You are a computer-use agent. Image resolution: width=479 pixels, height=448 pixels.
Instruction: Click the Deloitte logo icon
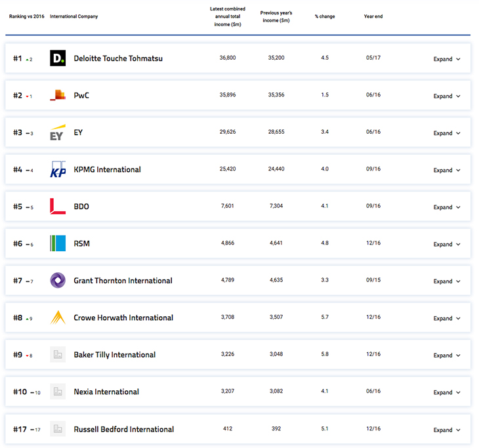click(58, 58)
